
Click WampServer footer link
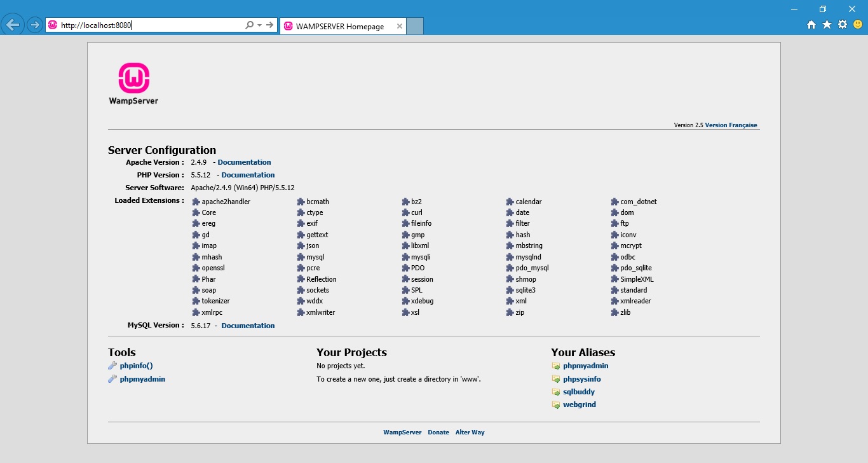pos(402,432)
